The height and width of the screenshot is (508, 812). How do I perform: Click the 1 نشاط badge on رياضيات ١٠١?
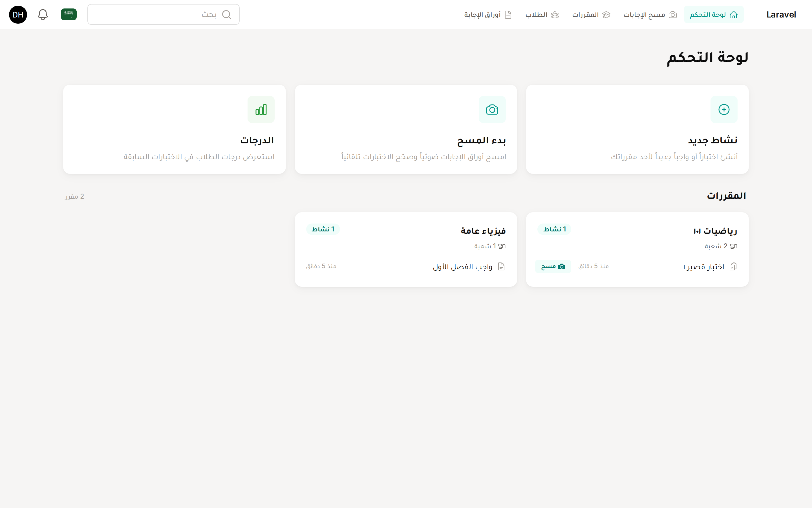pos(554,229)
